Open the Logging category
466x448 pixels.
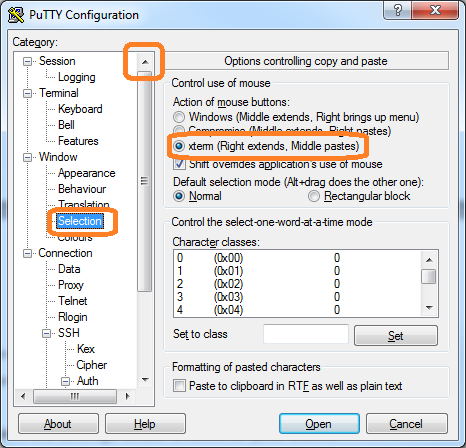tap(77, 77)
